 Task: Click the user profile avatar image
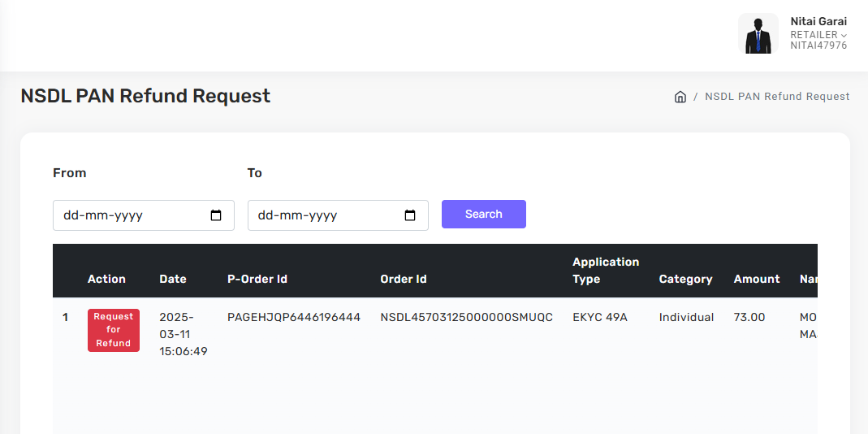[x=758, y=34]
